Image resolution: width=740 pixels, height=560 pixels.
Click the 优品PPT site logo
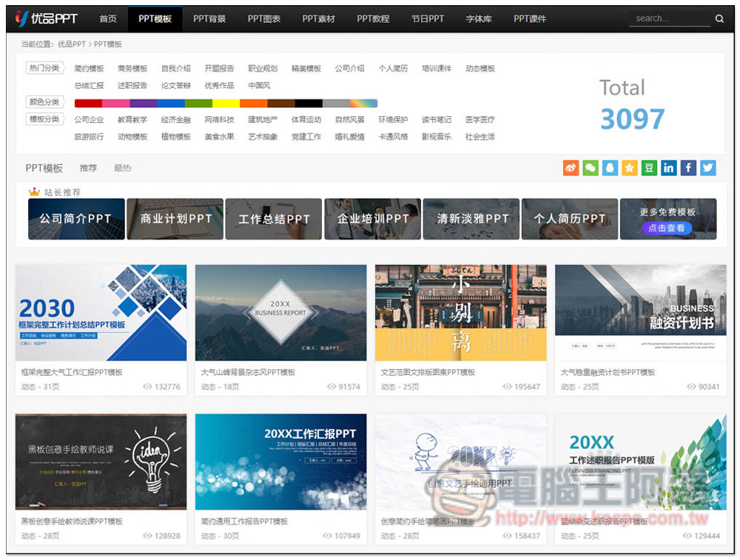pyautogui.click(x=46, y=18)
